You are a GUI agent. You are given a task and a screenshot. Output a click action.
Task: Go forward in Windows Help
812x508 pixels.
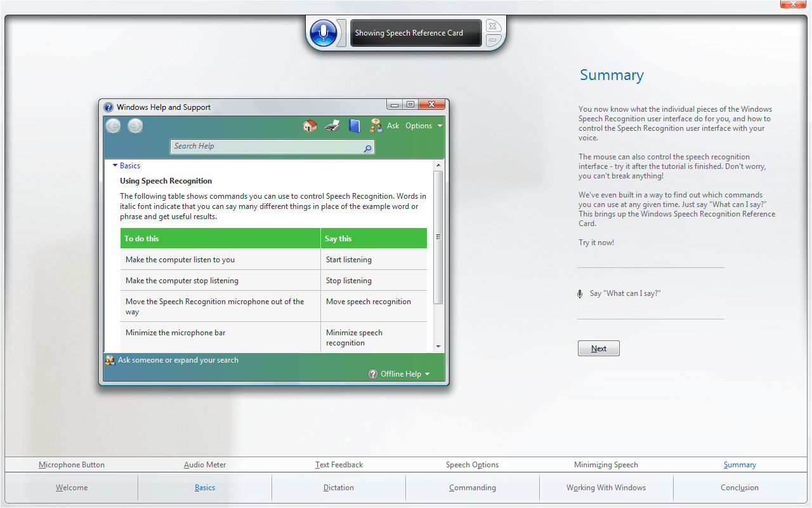click(x=135, y=126)
